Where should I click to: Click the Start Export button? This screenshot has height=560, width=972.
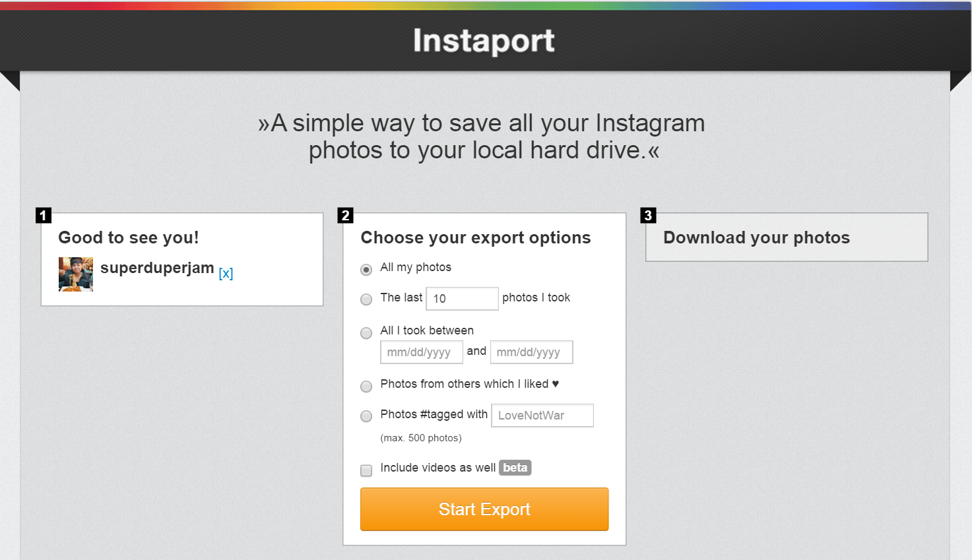point(484,509)
